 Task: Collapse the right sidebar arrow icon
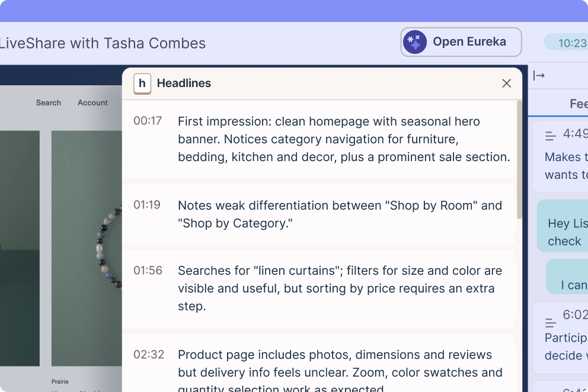pos(539,76)
